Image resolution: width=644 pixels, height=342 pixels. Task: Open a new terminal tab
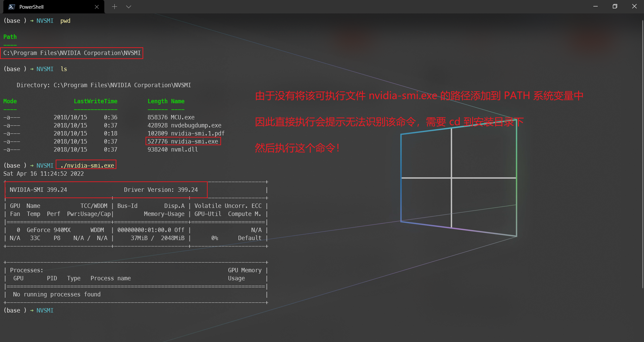click(x=114, y=7)
